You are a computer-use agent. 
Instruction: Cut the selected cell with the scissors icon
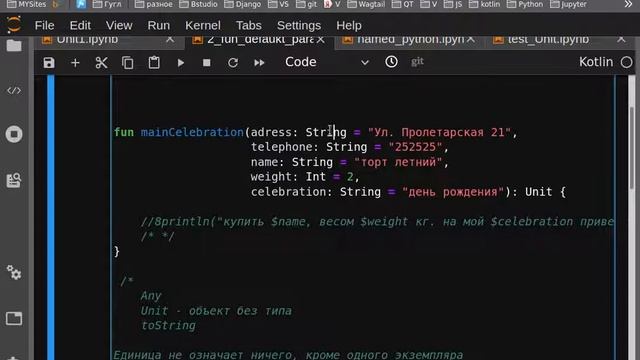[101, 62]
